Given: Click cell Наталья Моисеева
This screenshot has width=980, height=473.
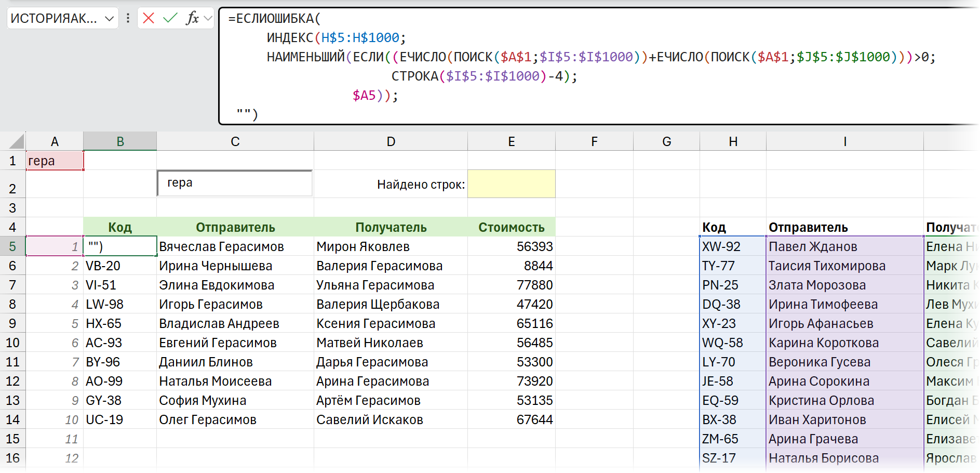Looking at the screenshot, I should coord(235,381).
